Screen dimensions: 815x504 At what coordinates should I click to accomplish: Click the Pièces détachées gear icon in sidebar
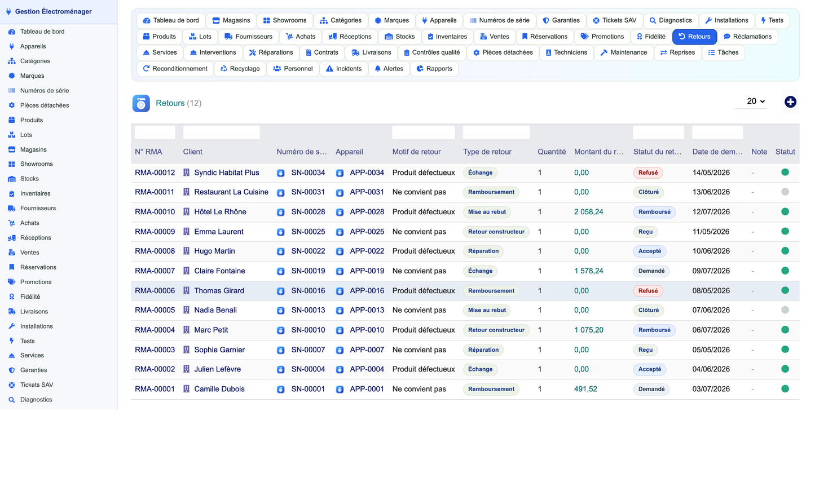pos(11,105)
